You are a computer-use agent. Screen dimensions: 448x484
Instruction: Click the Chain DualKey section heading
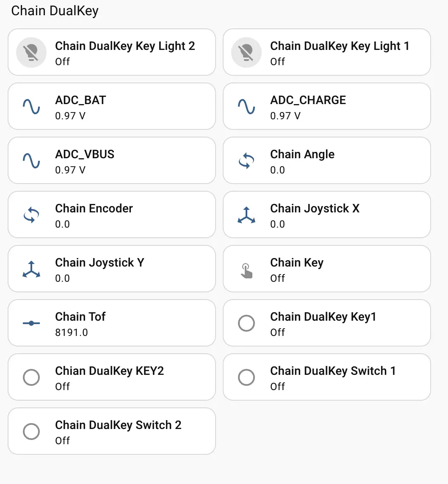55,11
